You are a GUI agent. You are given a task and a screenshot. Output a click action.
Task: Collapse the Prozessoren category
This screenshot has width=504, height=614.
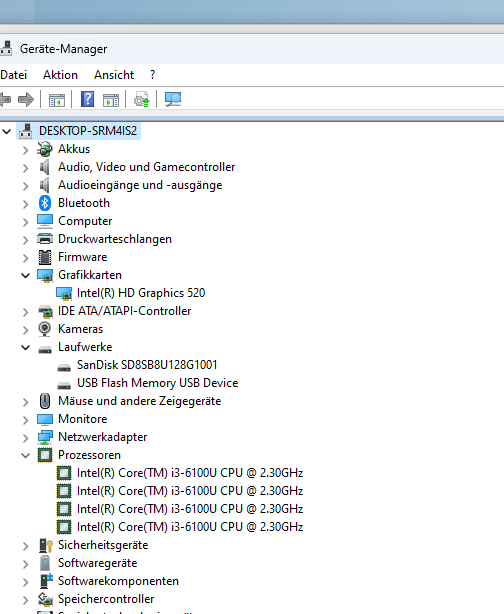(25, 455)
